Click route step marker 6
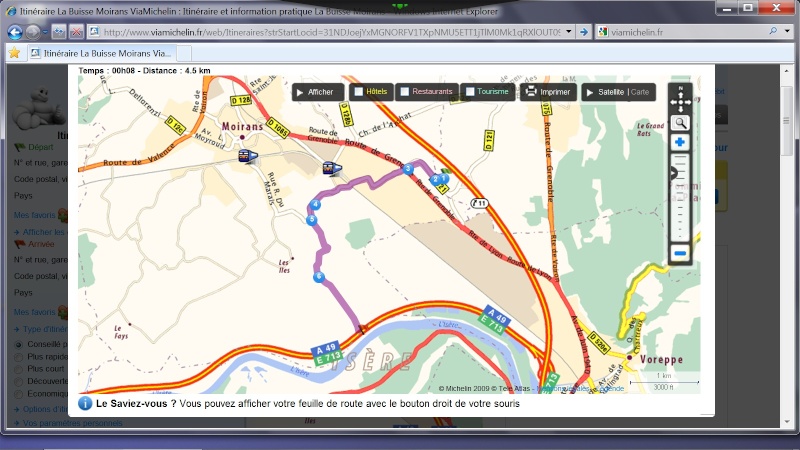Screen dimensions: 800x450 click(319, 277)
